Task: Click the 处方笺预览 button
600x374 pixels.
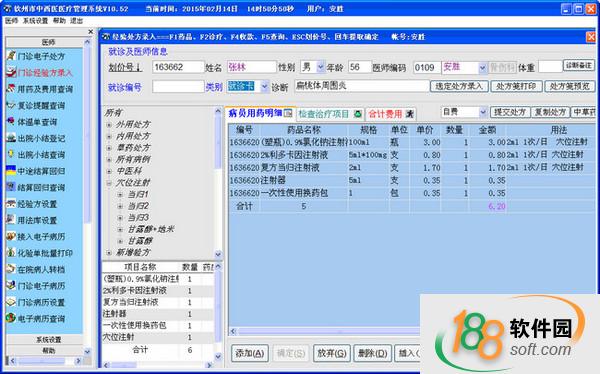Action: [x=570, y=86]
